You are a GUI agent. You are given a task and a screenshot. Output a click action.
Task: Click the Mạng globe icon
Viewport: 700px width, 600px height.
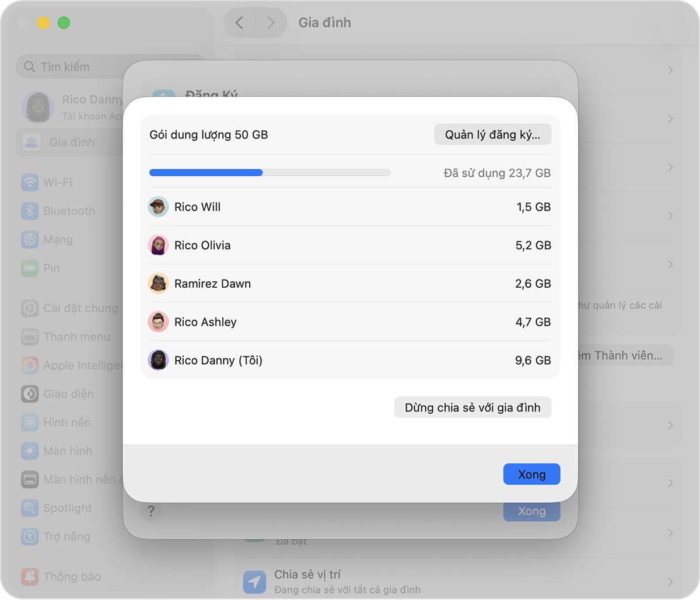pyautogui.click(x=29, y=239)
